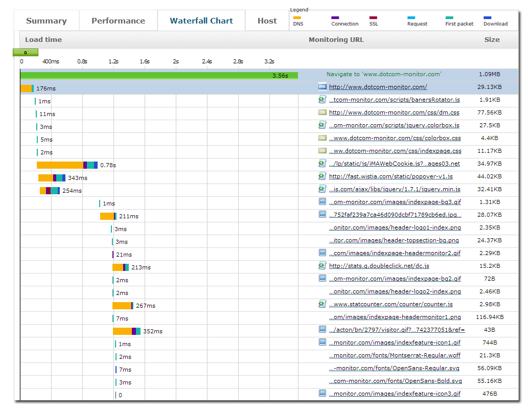The width and height of the screenshot is (532, 410).
Task: Switch to the Performance tab
Action: pos(118,20)
